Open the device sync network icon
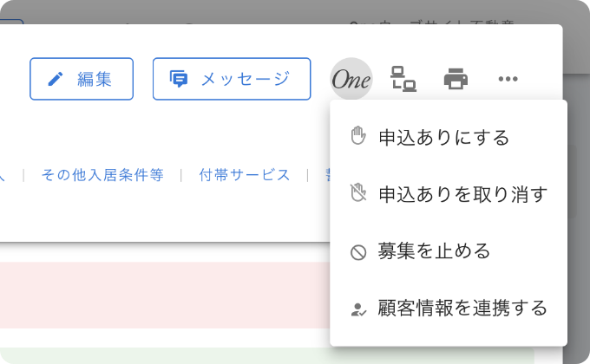 (403, 79)
